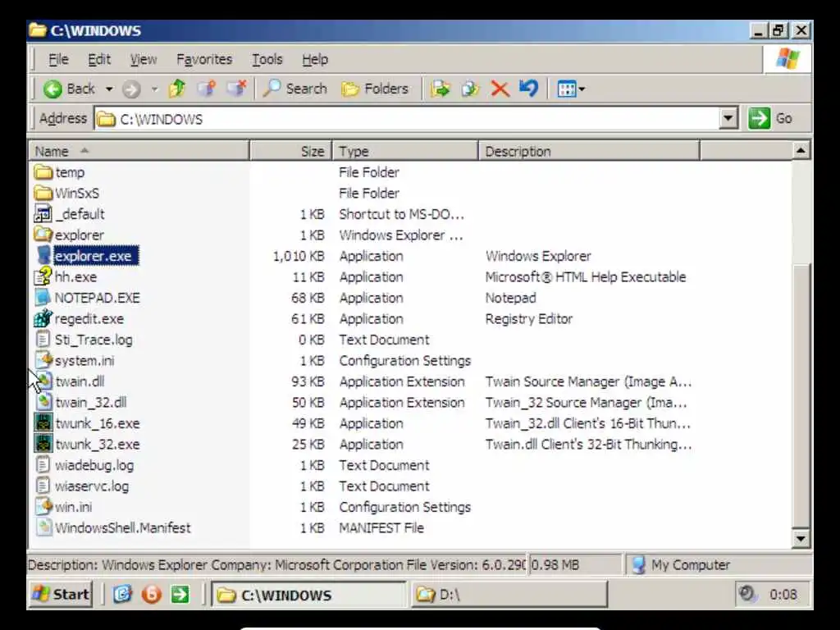Click the Move To toolbar icon
Screen dimensions: 840x630
(x=440, y=89)
